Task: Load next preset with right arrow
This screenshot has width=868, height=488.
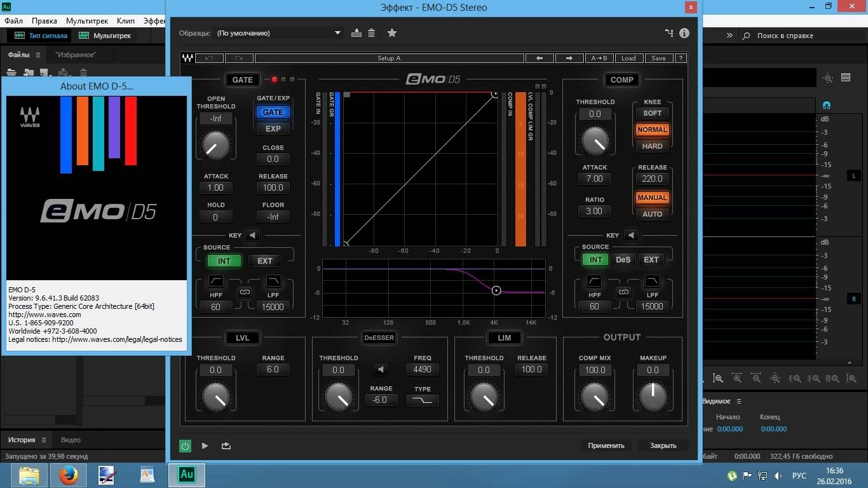Action: click(x=569, y=58)
